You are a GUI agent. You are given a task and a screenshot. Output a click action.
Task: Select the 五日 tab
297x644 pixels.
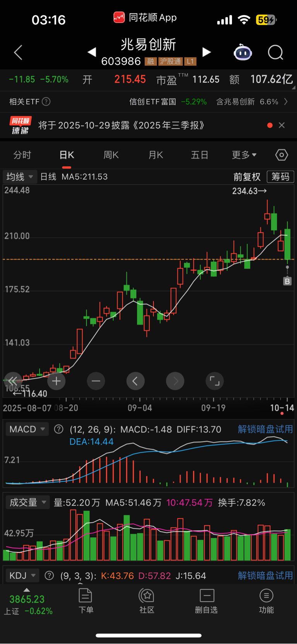200,155
